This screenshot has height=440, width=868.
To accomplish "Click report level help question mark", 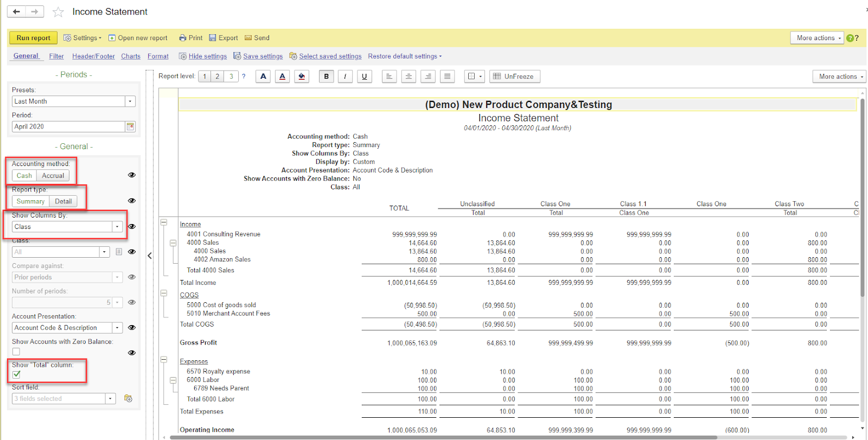I will click(x=244, y=76).
